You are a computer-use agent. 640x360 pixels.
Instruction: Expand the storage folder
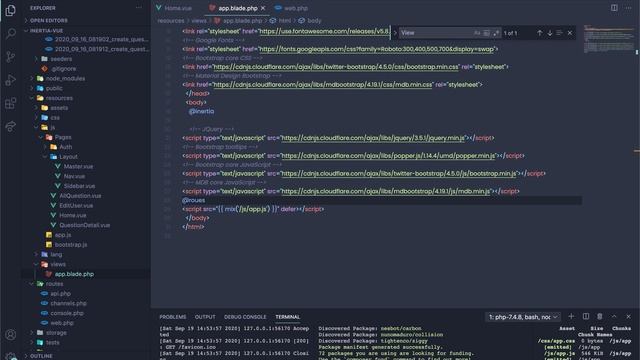pyautogui.click(x=56, y=333)
